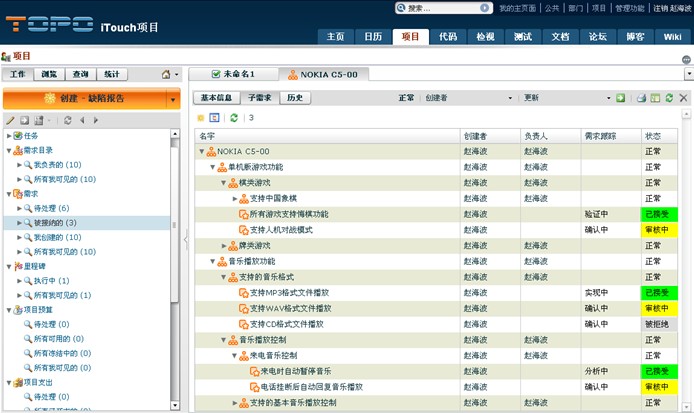Image resolution: width=694 pixels, height=413 pixels.
Task: Refresh the left navigation tree
Action: coord(68,120)
